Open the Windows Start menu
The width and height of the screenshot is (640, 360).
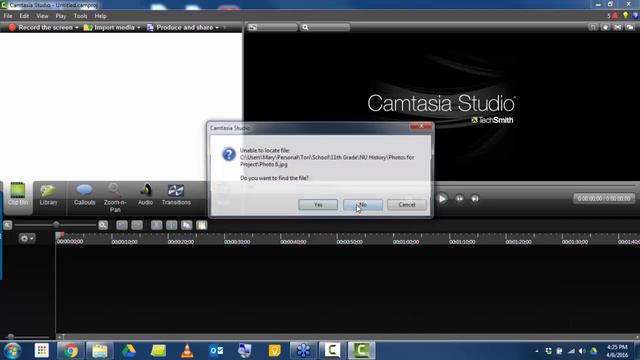[12, 350]
